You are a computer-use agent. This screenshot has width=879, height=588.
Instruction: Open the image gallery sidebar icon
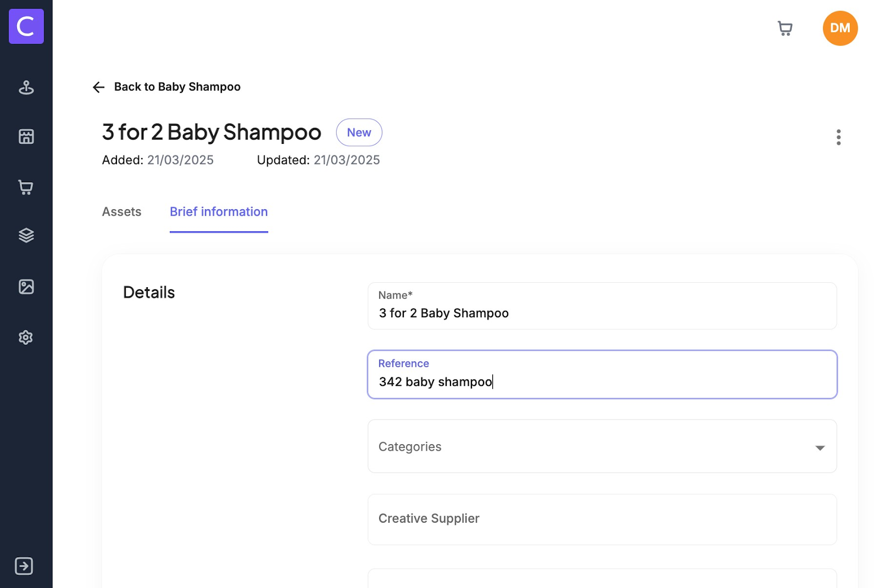[26, 287]
